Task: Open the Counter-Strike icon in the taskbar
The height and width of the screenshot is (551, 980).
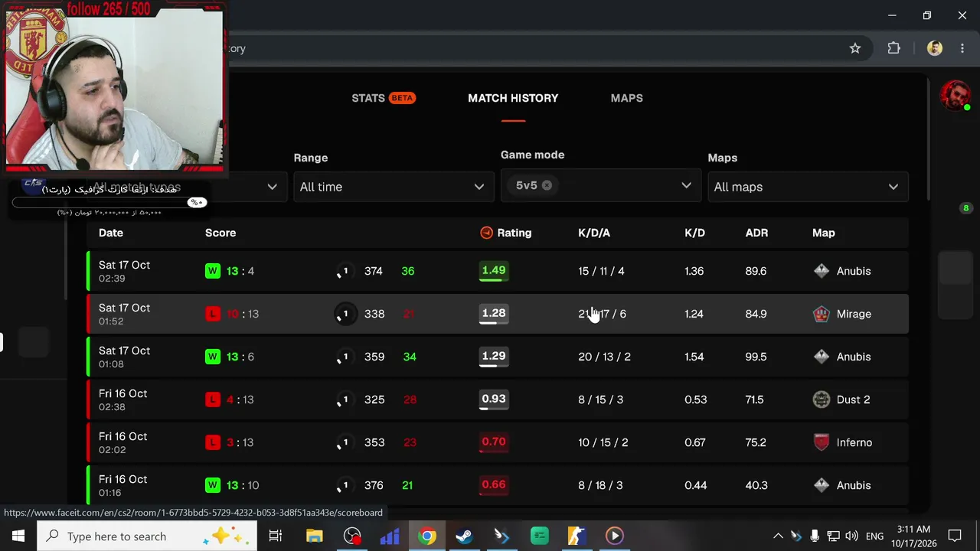Action: 577,536
